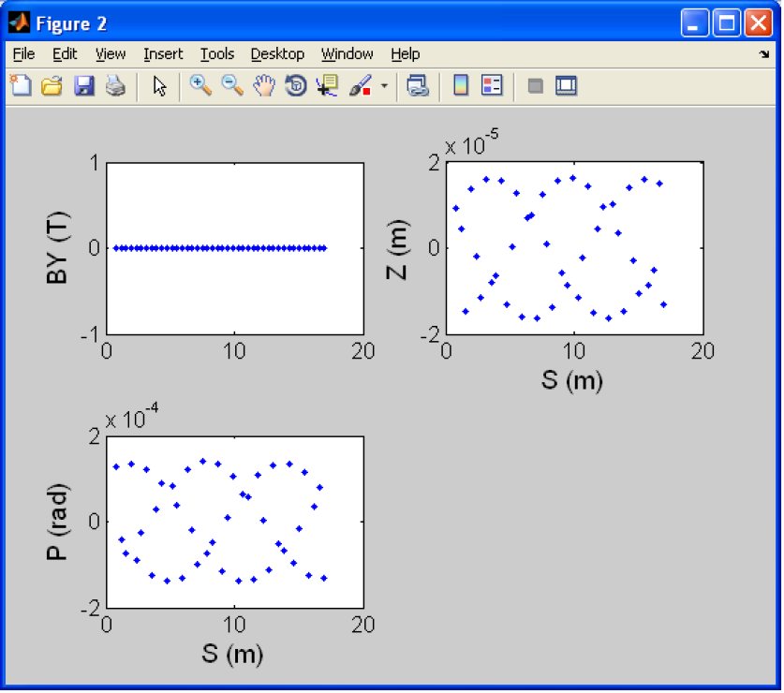Save the figure with floppy icon
Viewport: 784px width, 693px height.
(84, 86)
